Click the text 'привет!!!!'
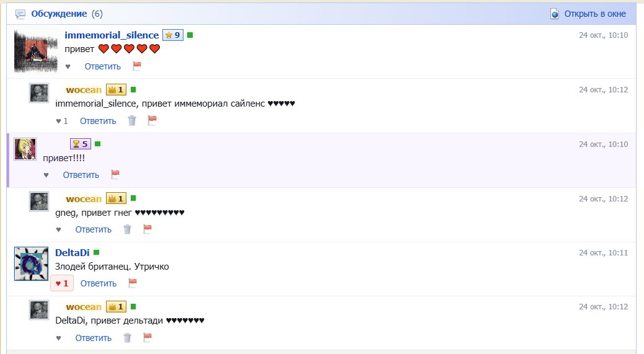The width and height of the screenshot is (644, 354). tap(64, 158)
